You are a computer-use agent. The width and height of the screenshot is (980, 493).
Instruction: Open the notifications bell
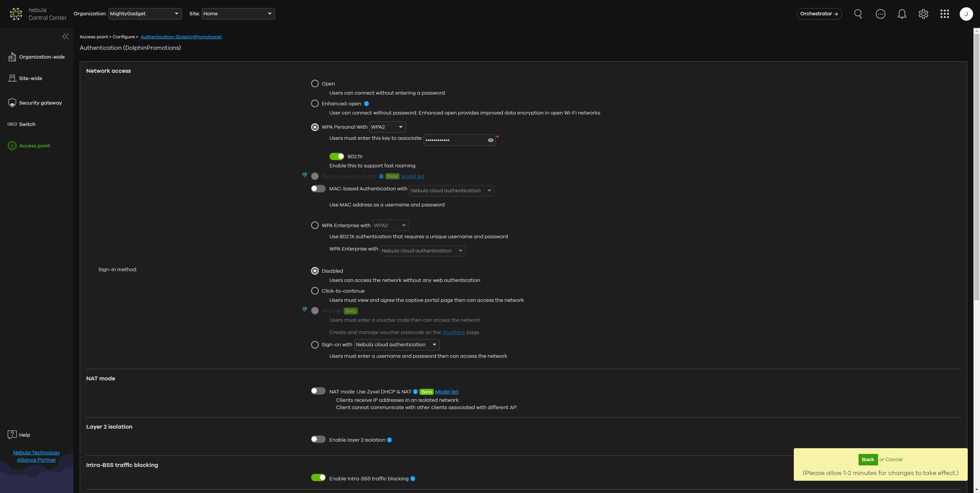click(902, 14)
